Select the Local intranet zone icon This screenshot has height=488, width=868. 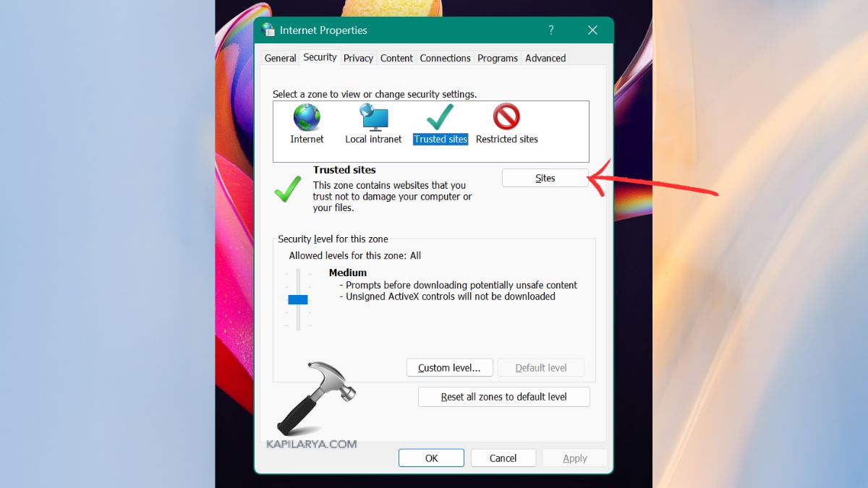(x=373, y=117)
